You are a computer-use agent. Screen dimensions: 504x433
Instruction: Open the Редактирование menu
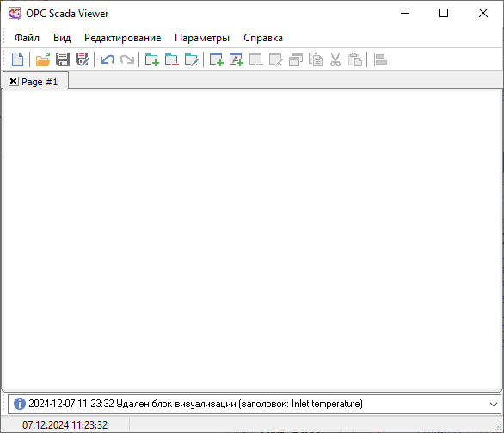point(122,38)
